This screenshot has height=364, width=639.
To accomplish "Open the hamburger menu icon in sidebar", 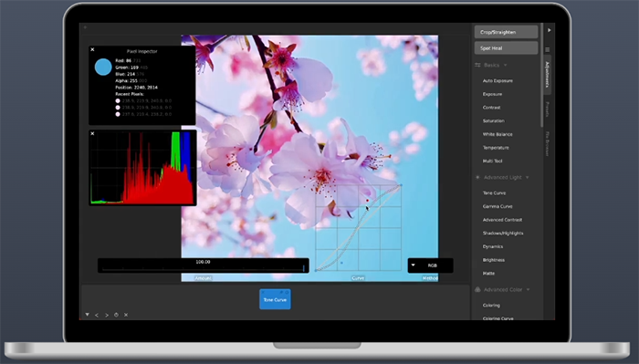I will (548, 49).
